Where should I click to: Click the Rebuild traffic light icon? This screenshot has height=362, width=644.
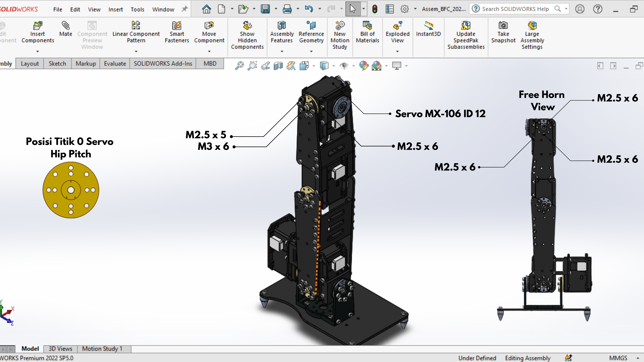374,9
